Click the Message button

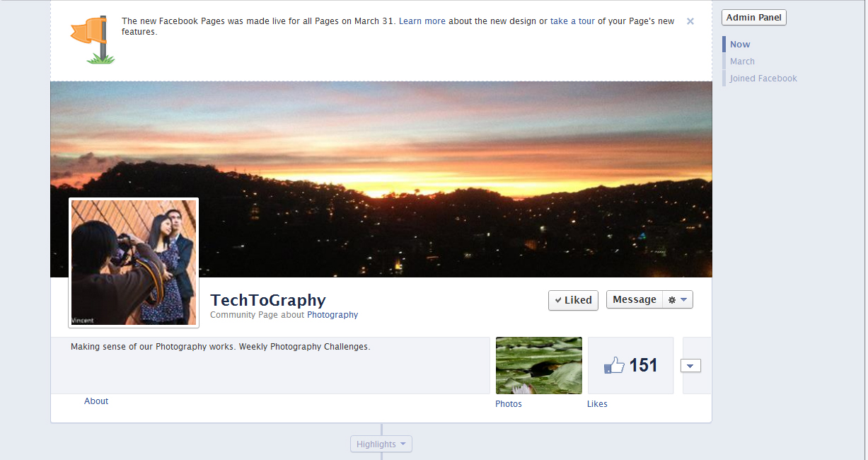pyautogui.click(x=634, y=299)
